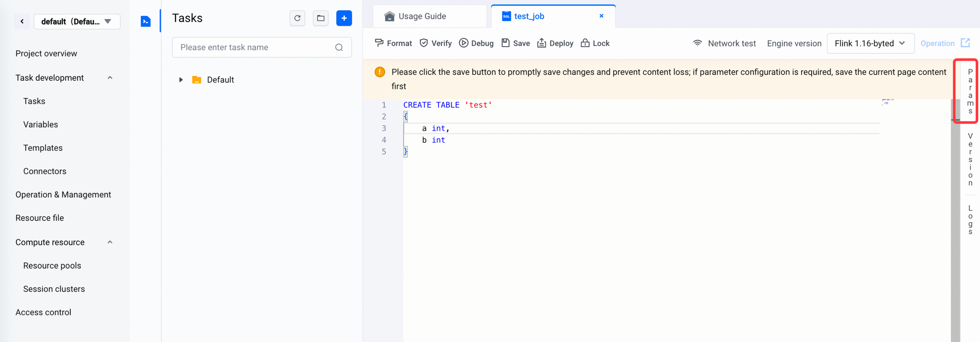Run the Network test

(724, 43)
